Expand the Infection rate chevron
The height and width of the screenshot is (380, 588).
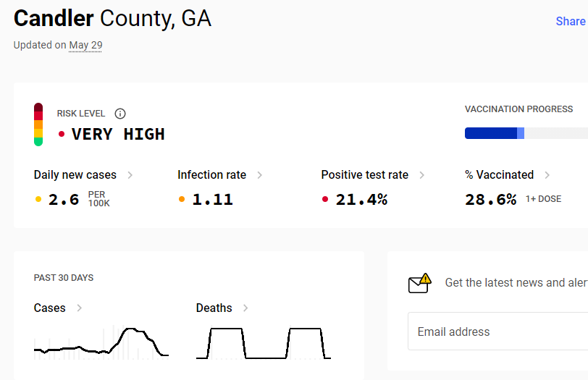point(259,175)
